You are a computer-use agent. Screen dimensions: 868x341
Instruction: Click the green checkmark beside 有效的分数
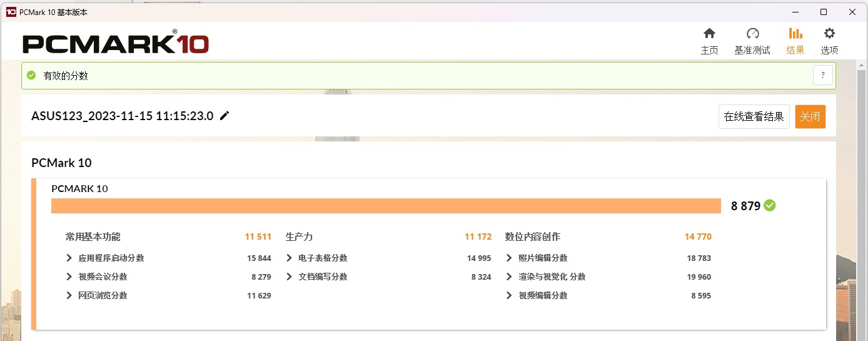(x=31, y=75)
